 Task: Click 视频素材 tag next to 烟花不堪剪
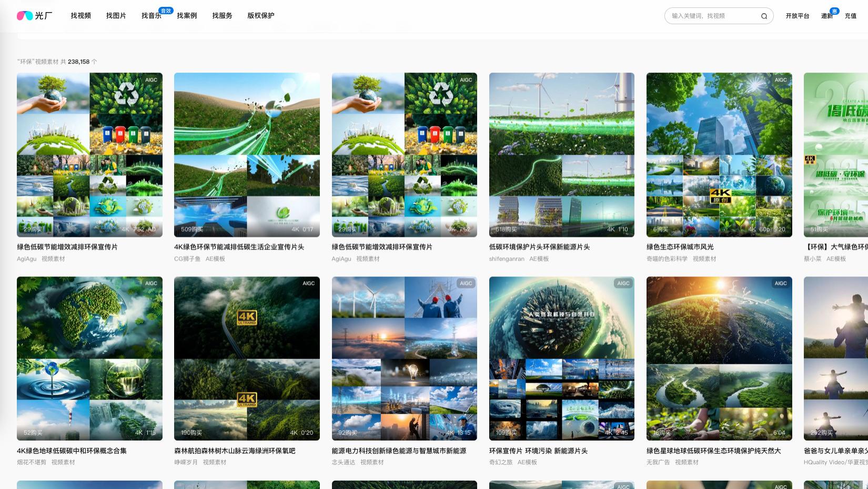pos(63,463)
